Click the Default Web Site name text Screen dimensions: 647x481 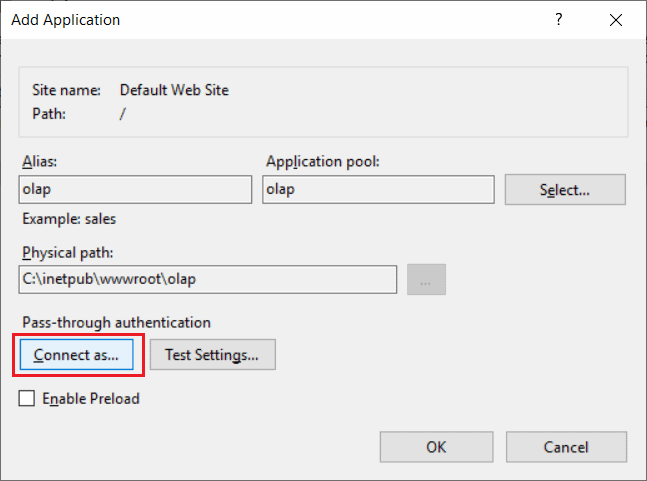tap(174, 90)
